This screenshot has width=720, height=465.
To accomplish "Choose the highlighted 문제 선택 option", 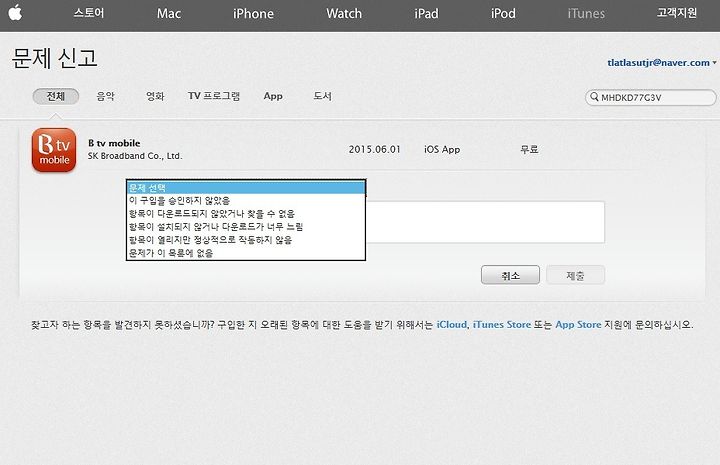I will coord(246,187).
